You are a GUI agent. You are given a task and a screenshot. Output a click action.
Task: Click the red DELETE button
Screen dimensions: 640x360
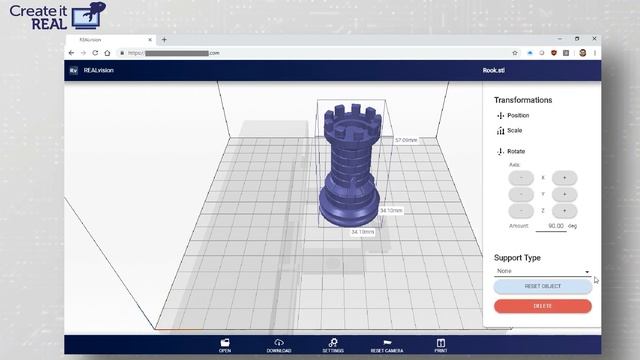pos(542,306)
